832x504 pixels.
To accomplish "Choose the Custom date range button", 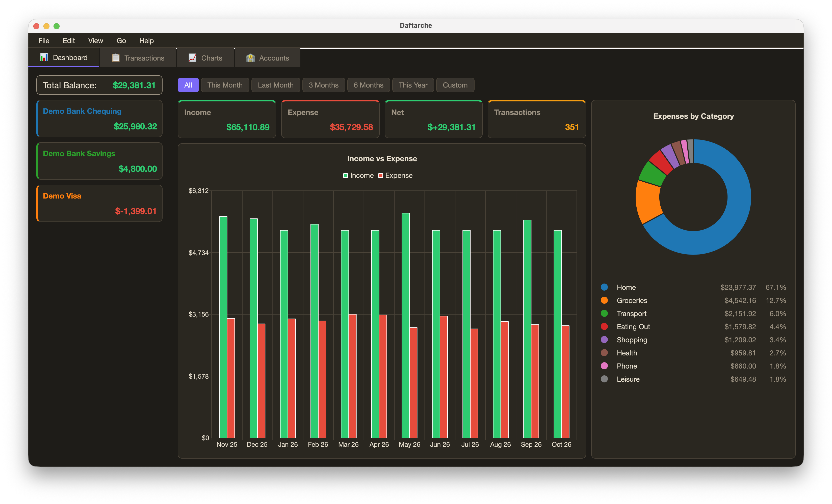I will pos(455,85).
